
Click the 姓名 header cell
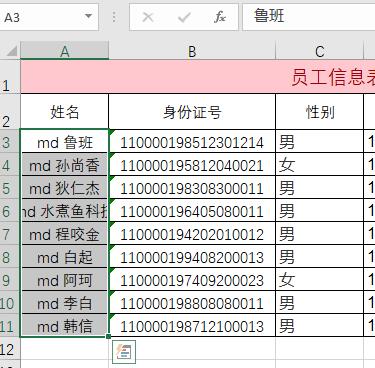[65, 112]
